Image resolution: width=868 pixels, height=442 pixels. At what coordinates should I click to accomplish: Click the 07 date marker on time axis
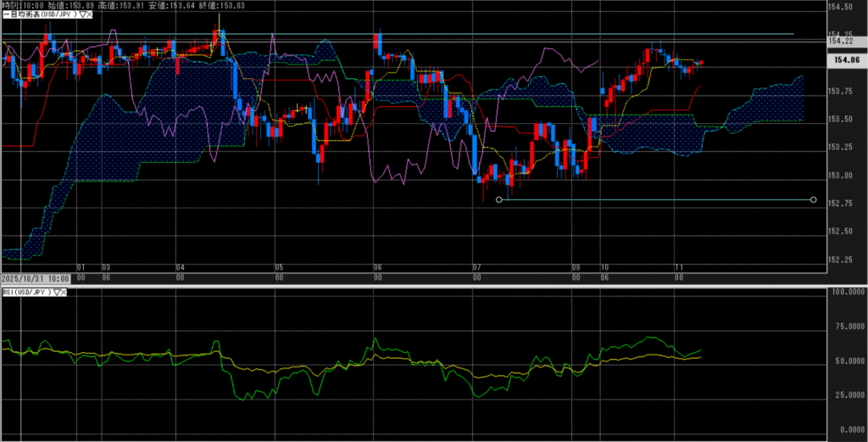pyautogui.click(x=476, y=266)
